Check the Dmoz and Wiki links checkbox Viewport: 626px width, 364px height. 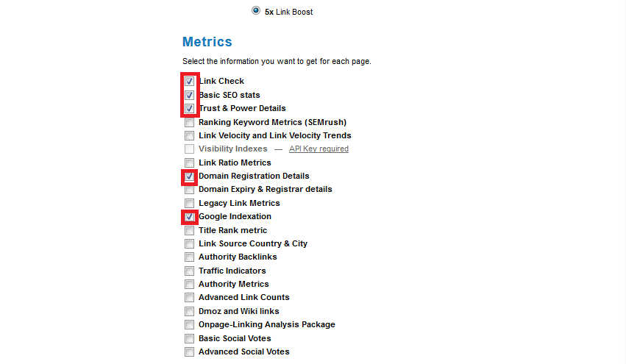pos(190,311)
